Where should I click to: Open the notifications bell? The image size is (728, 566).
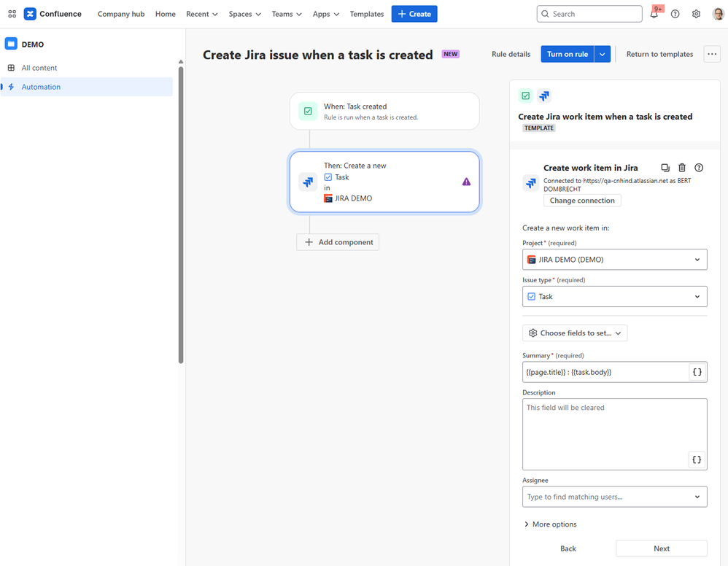(654, 14)
